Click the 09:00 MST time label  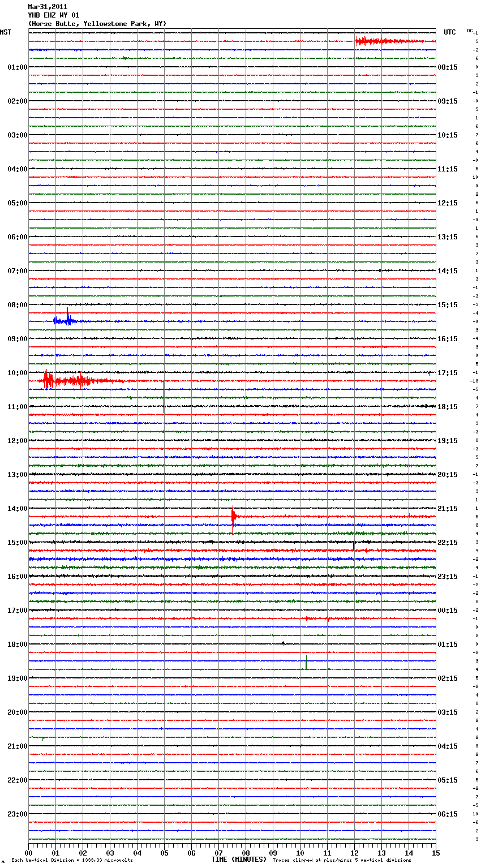click(x=18, y=339)
